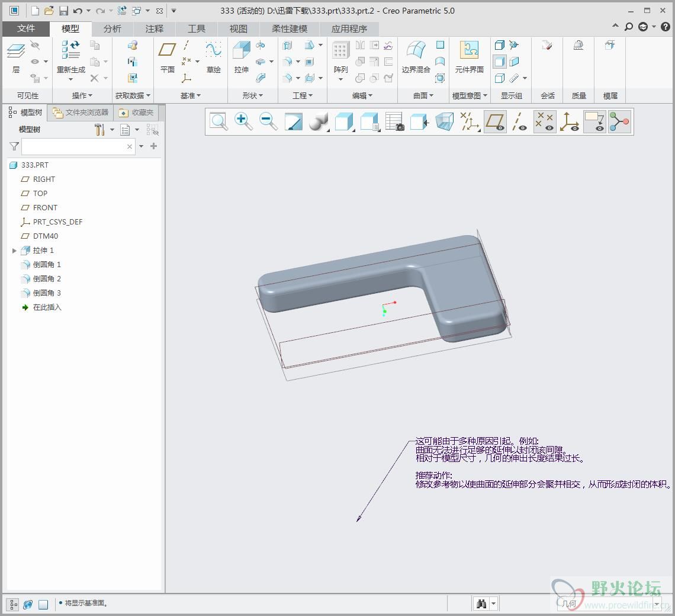This screenshot has height=616, width=675.
Task: Switch to the 柔性建模 tab
Action: (x=290, y=29)
